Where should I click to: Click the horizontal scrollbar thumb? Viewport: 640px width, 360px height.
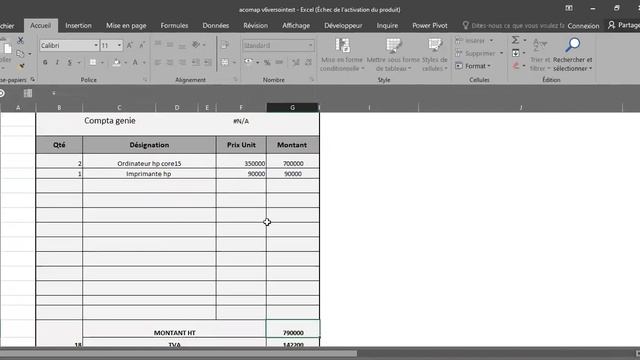click(178, 353)
